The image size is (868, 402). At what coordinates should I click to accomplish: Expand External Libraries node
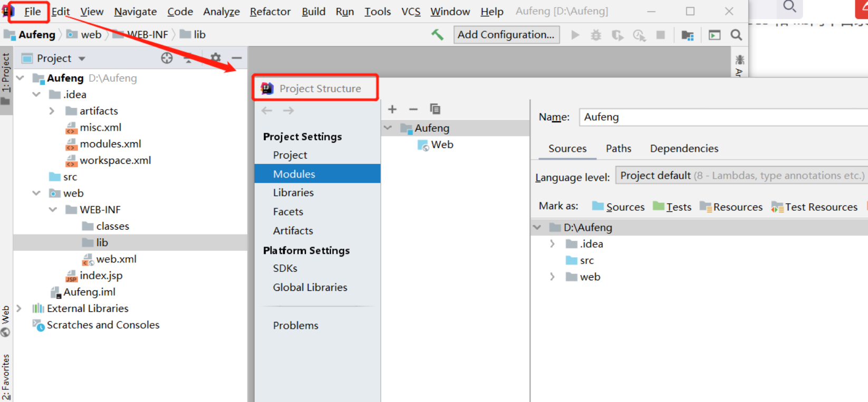pyautogui.click(x=19, y=308)
